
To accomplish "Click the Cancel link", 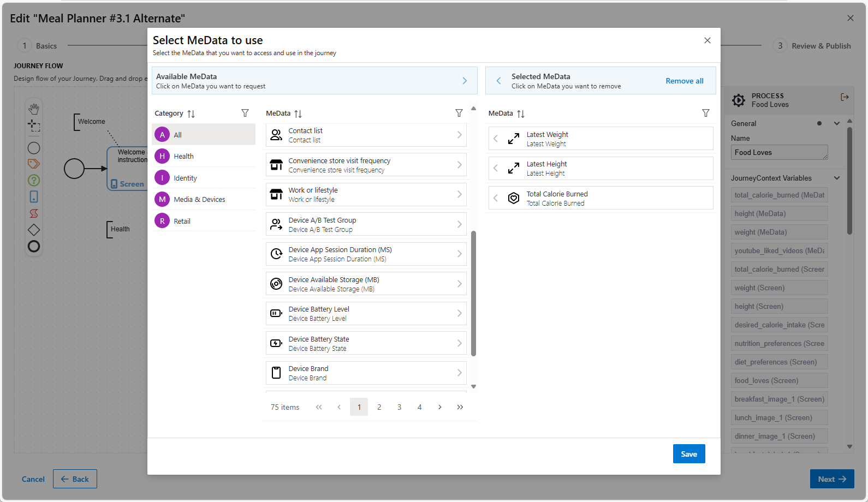I will (33, 479).
